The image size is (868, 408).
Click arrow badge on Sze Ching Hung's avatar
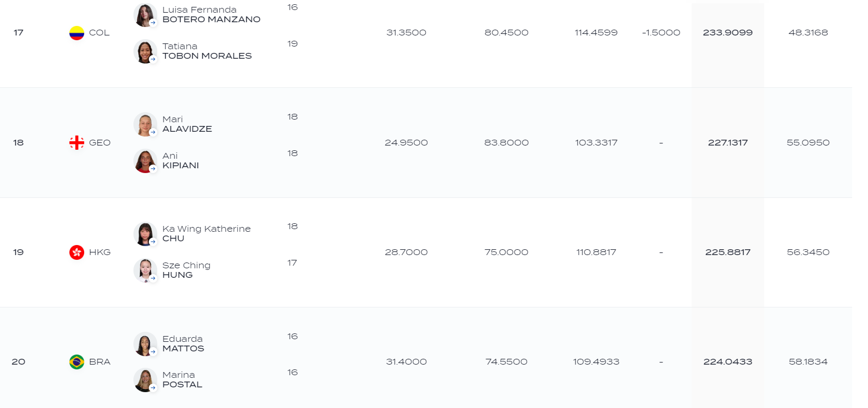(x=153, y=278)
